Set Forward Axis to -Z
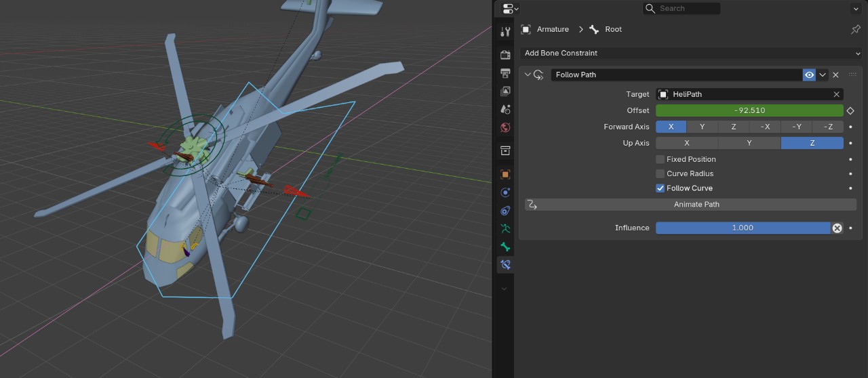Image resolution: width=868 pixels, height=378 pixels. pos(828,127)
